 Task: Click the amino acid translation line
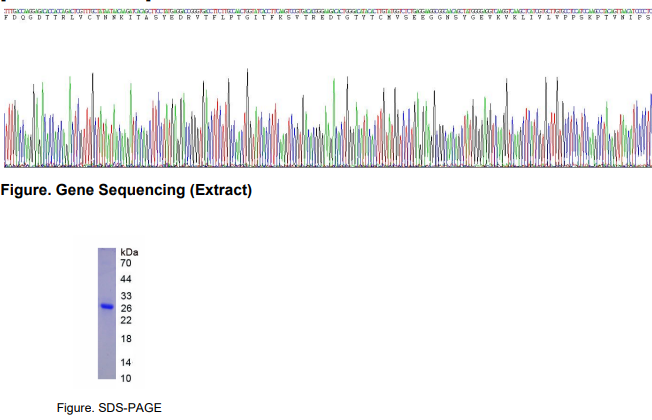[x=326, y=17]
